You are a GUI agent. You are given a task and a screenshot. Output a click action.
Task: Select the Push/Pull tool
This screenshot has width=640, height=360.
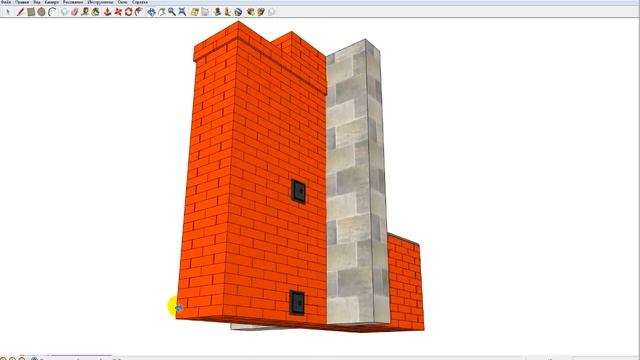tap(107, 12)
